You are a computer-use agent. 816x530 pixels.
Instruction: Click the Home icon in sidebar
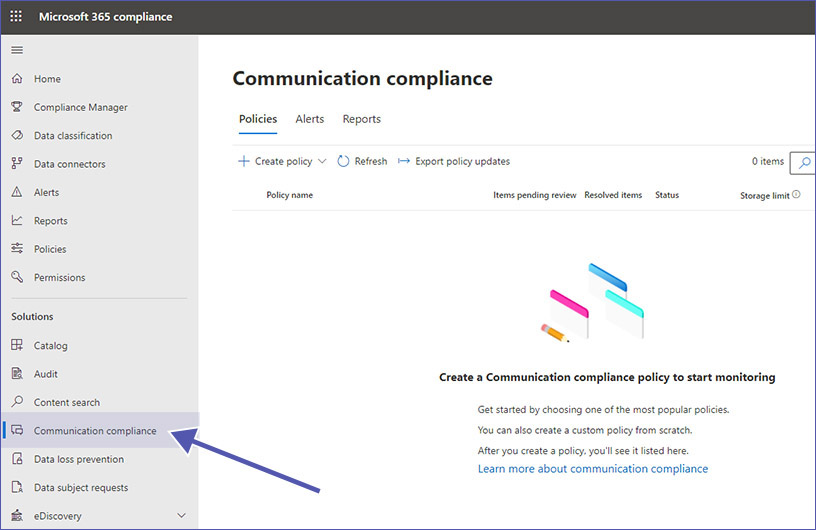pyautogui.click(x=16, y=79)
